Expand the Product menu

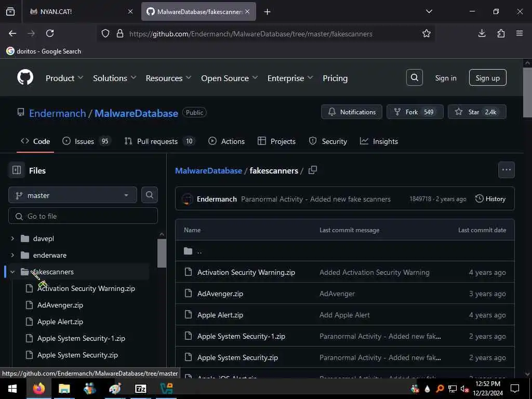click(64, 78)
